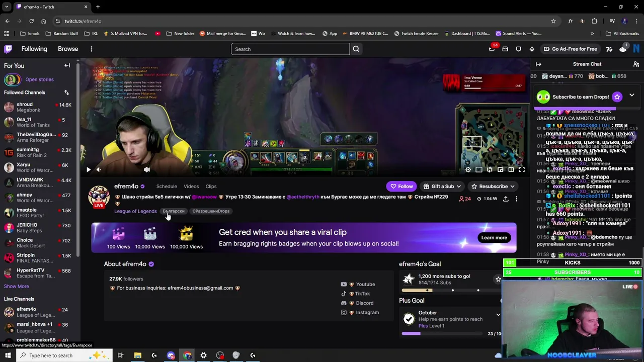Mute the stream volume icon

(x=99, y=169)
